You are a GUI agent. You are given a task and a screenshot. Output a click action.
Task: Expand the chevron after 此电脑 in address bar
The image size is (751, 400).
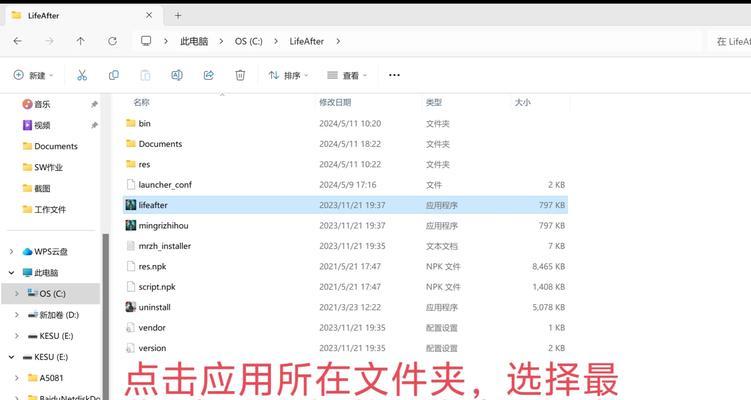[221, 41]
